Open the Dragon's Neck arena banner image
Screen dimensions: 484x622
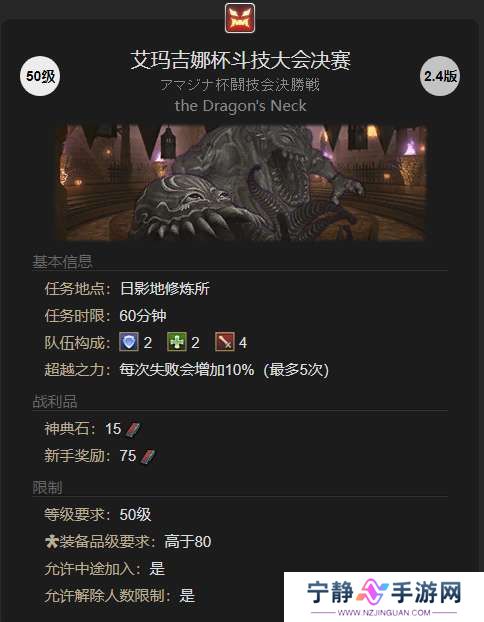click(242, 182)
